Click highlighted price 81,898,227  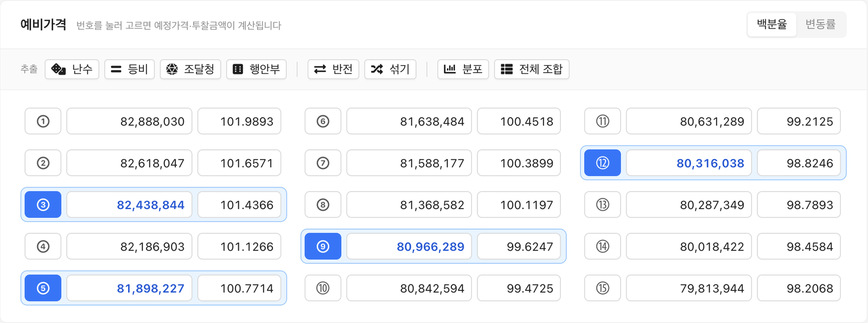(130, 288)
